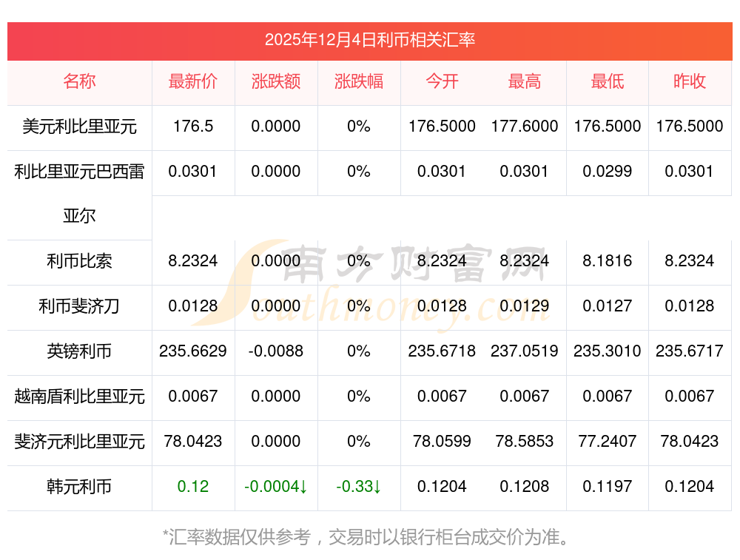Image resolution: width=740 pixels, height=560 pixels.
Task: Click the 最新价 column header
Action: click(193, 81)
